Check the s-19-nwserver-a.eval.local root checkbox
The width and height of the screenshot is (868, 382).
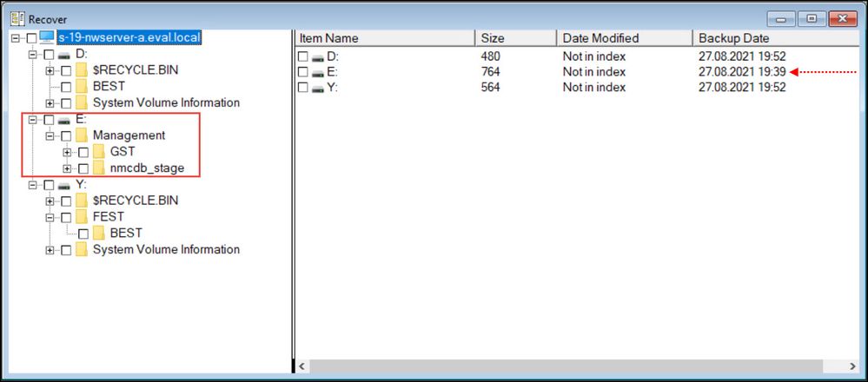coord(32,38)
